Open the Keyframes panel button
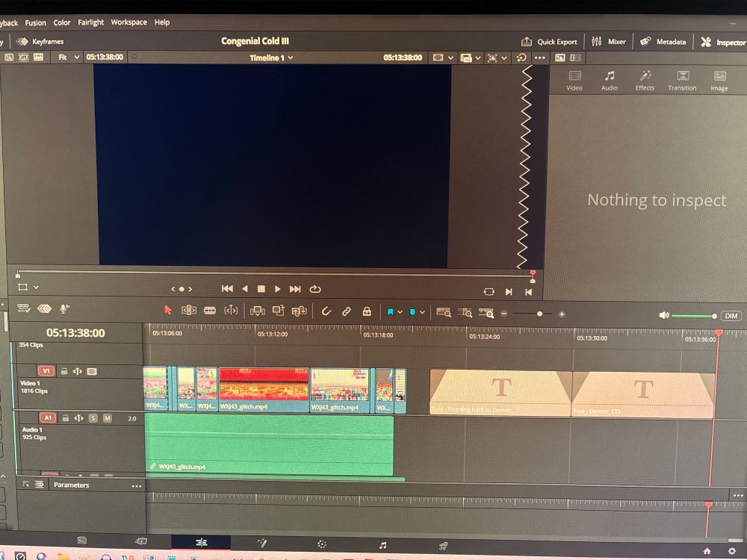 point(40,41)
